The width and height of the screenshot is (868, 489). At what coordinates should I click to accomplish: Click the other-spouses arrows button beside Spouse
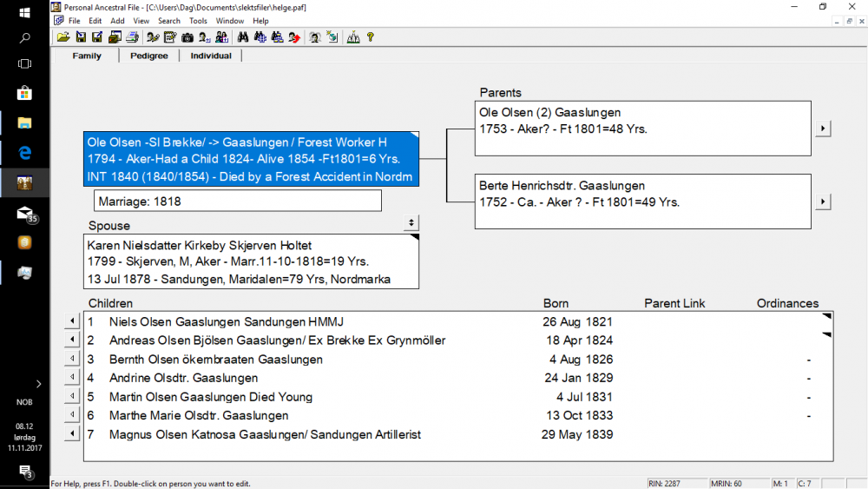[411, 222]
